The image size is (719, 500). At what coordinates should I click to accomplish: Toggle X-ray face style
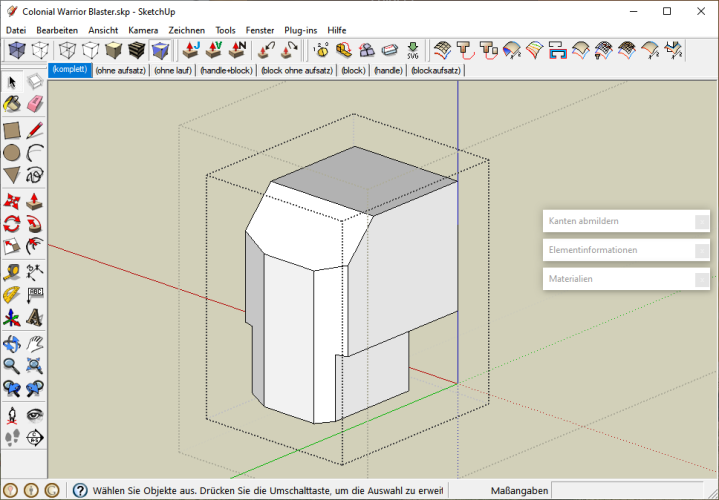pos(18,50)
